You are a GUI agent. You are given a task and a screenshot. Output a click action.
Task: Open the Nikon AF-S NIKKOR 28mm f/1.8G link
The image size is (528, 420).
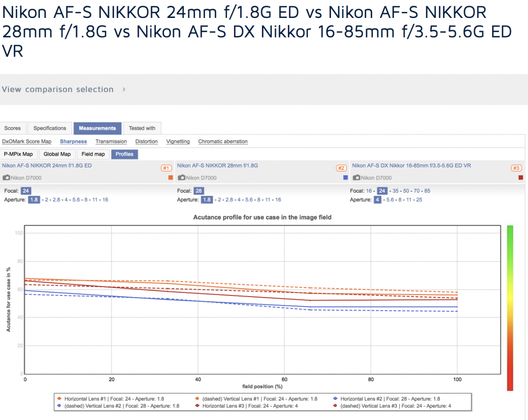218,166
